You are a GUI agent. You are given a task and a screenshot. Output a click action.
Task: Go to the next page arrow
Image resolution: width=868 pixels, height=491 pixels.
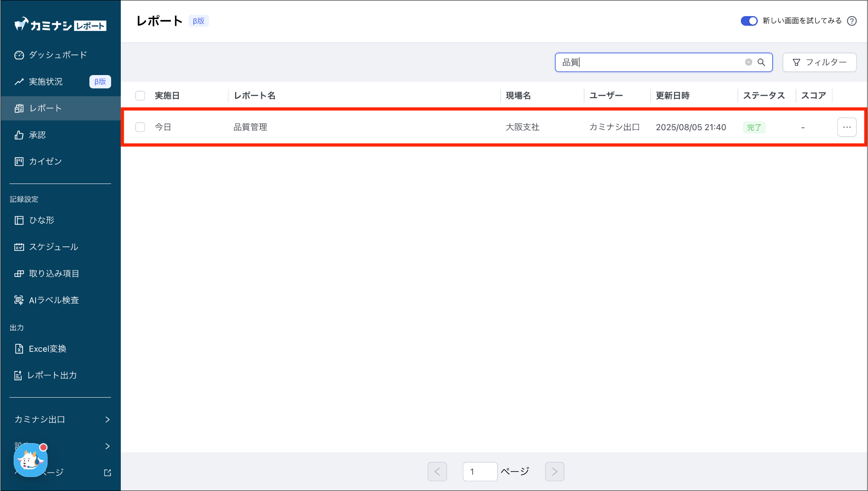[554, 471]
